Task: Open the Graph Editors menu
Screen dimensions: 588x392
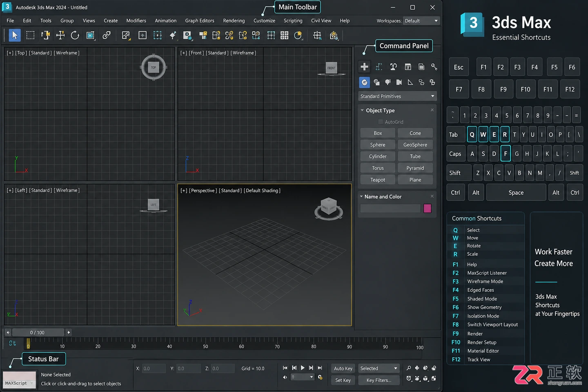Action: pyautogui.click(x=200, y=21)
